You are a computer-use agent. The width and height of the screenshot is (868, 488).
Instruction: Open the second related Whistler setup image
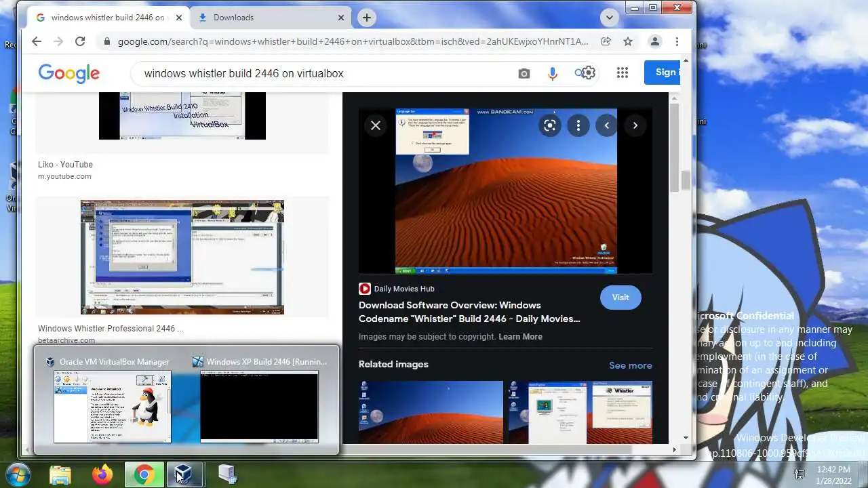pos(580,412)
